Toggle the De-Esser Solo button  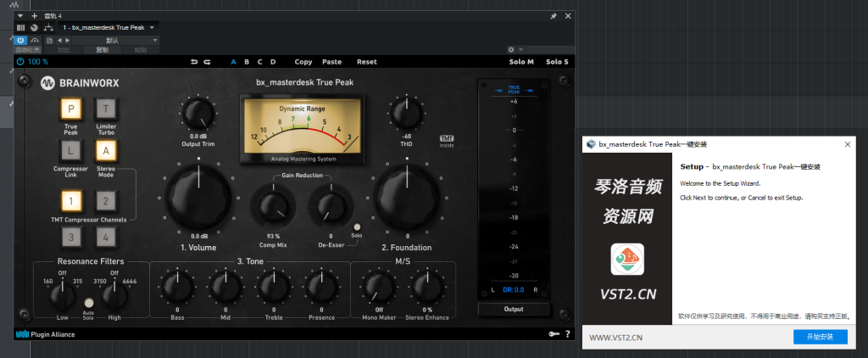click(x=357, y=227)
